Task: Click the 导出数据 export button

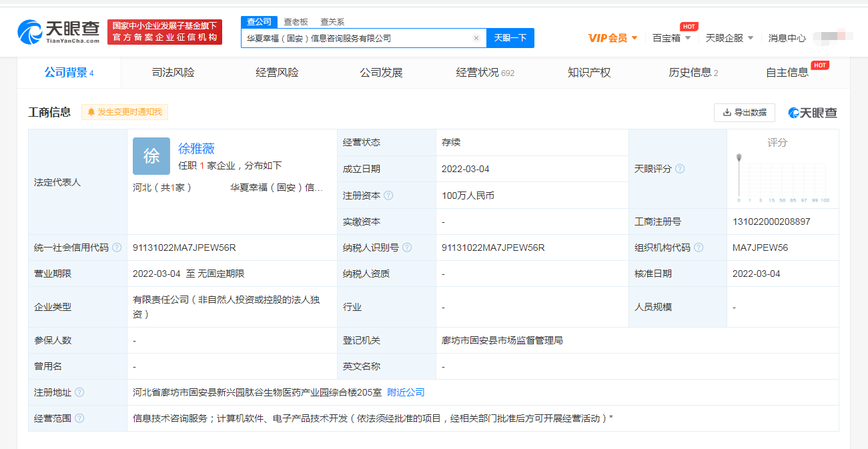Action: (x=744, y=113)
